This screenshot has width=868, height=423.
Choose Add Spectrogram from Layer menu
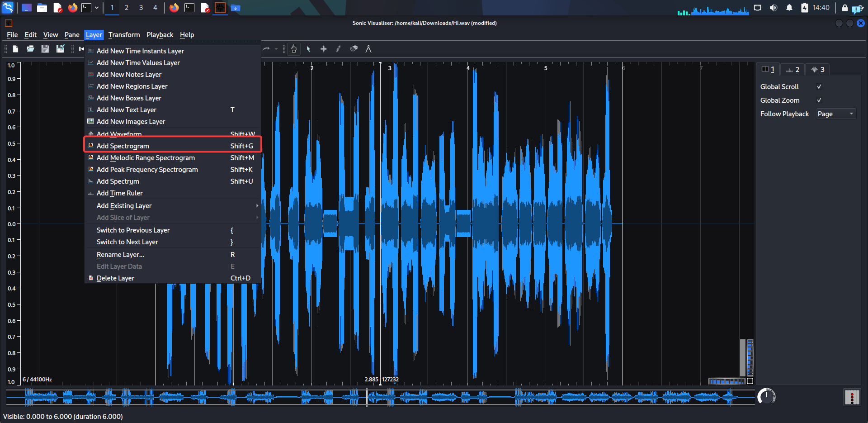click(173, 146)
